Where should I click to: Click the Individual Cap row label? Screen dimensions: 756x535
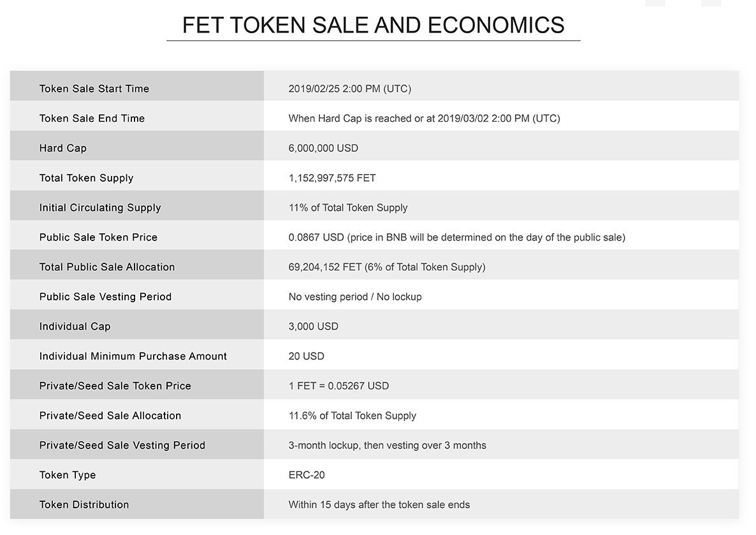tap(75, 326)
